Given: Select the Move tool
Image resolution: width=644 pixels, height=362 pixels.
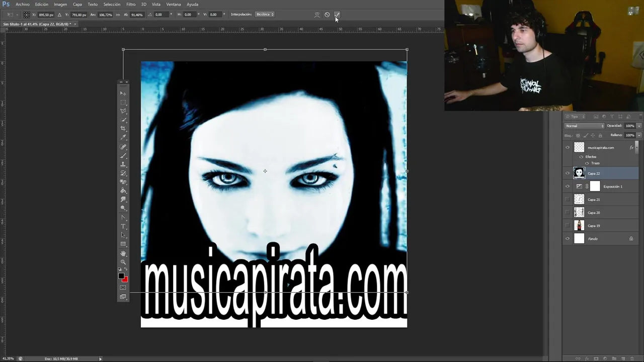Looking at the screenshot, I should 123,94.
